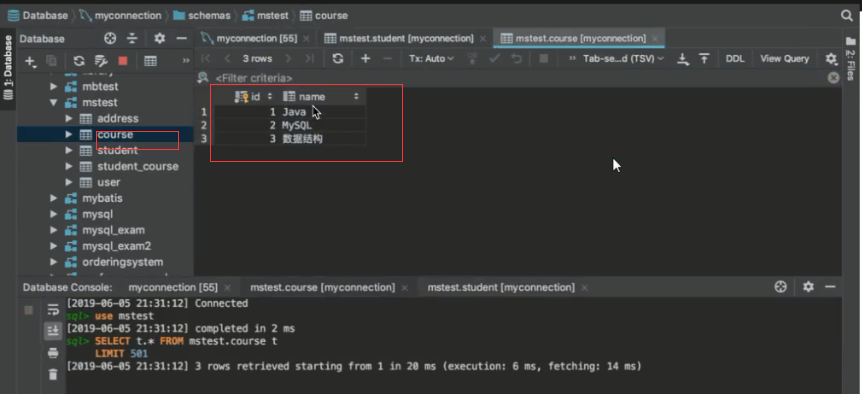Screen dimensions: 862x394
Task: Expand the mybatis schema
Action: pyautogui.click(x=53, y=198)
